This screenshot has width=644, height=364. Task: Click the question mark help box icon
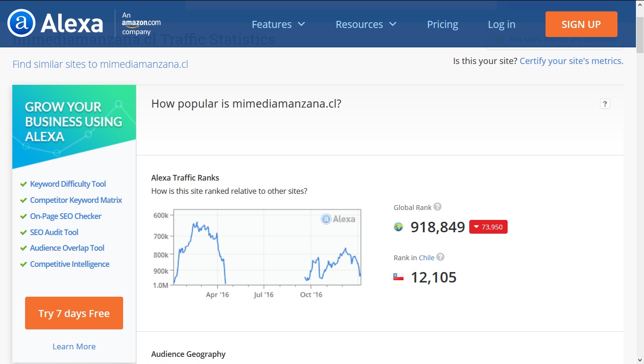(605, 104)
